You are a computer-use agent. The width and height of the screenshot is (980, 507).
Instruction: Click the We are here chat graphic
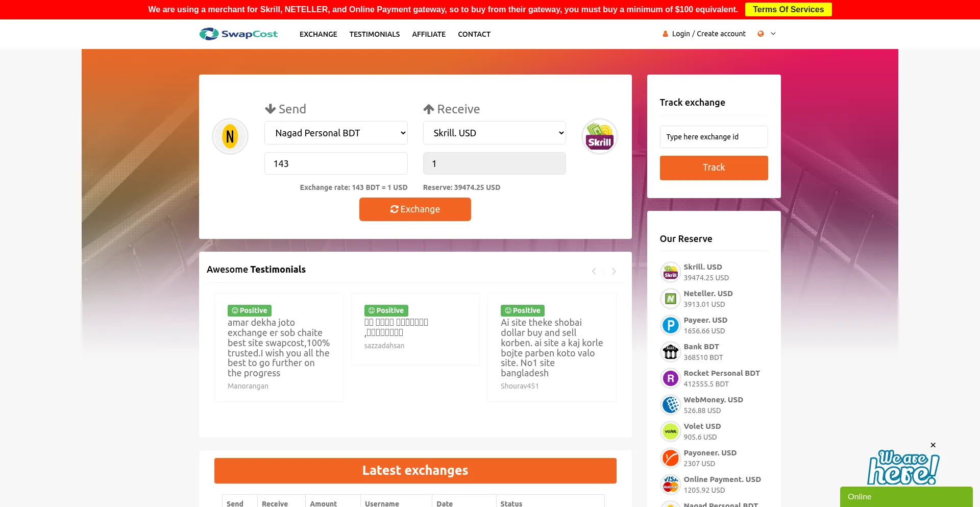tap(903, 467)
